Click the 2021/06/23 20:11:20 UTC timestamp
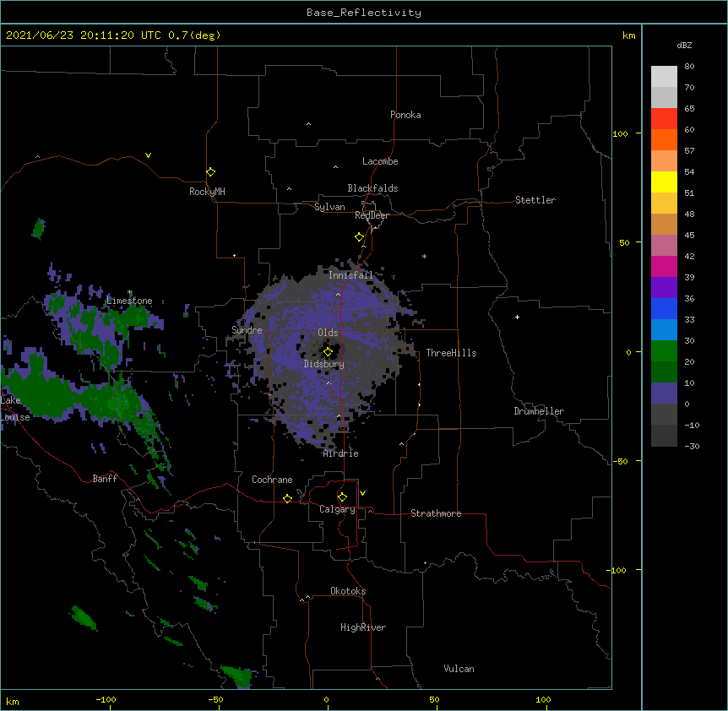The height and width of the screenshot is (711, 728). [84, 35]
